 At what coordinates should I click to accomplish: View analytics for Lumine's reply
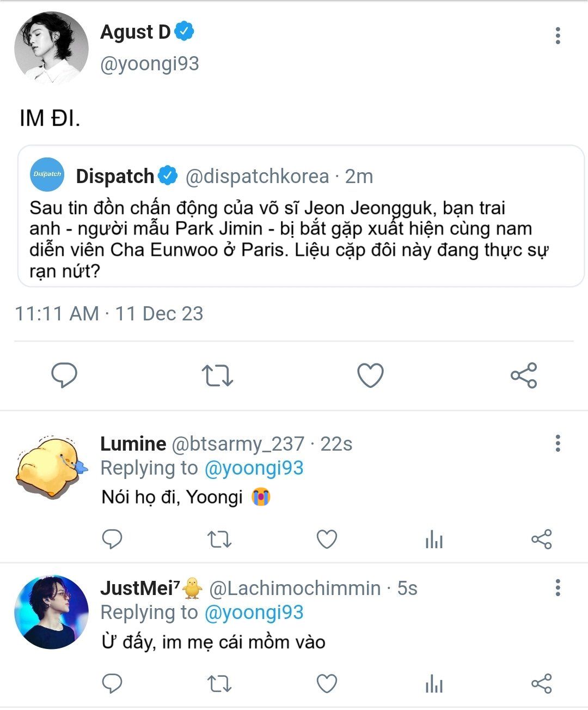point(434,540)
